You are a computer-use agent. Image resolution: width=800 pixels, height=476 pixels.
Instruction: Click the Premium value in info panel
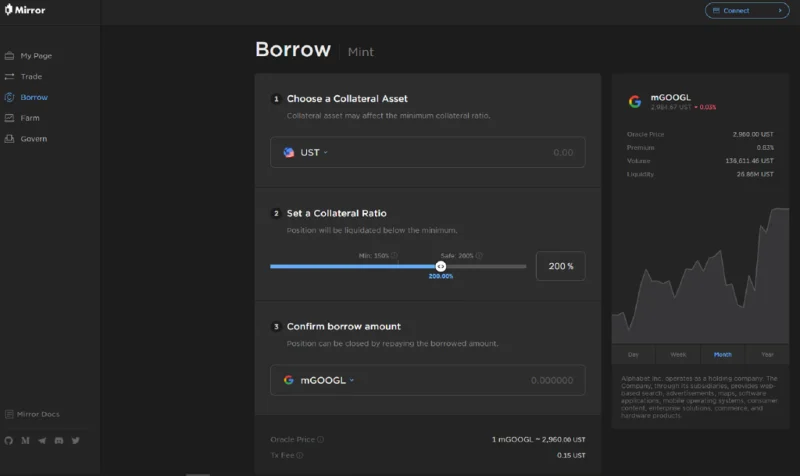tap(765, 147)
